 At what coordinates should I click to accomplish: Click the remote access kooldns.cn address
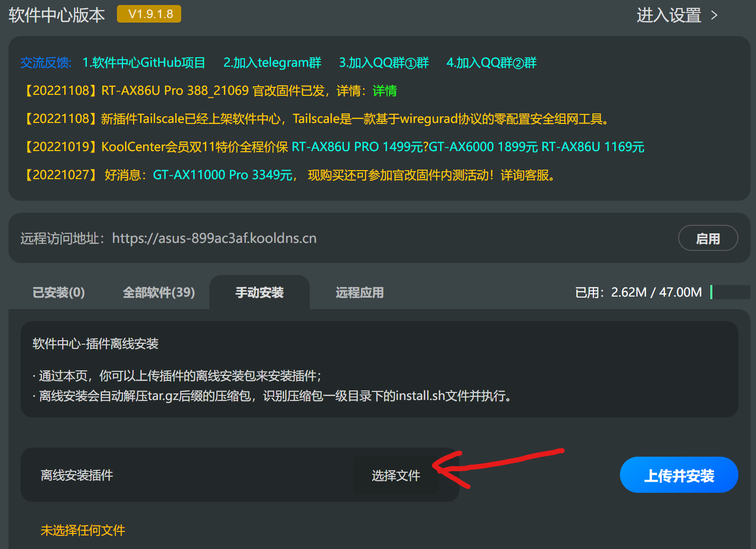point(214,238)
